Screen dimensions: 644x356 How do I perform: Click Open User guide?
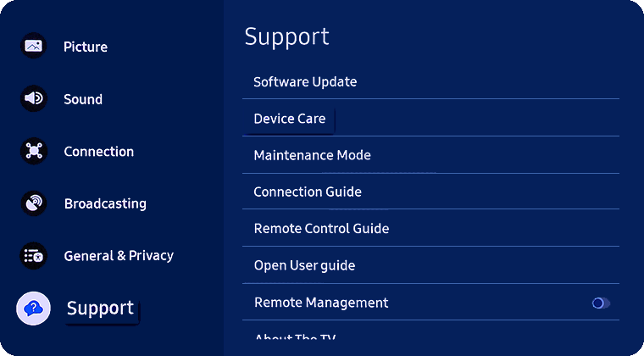tap(304, 265)
